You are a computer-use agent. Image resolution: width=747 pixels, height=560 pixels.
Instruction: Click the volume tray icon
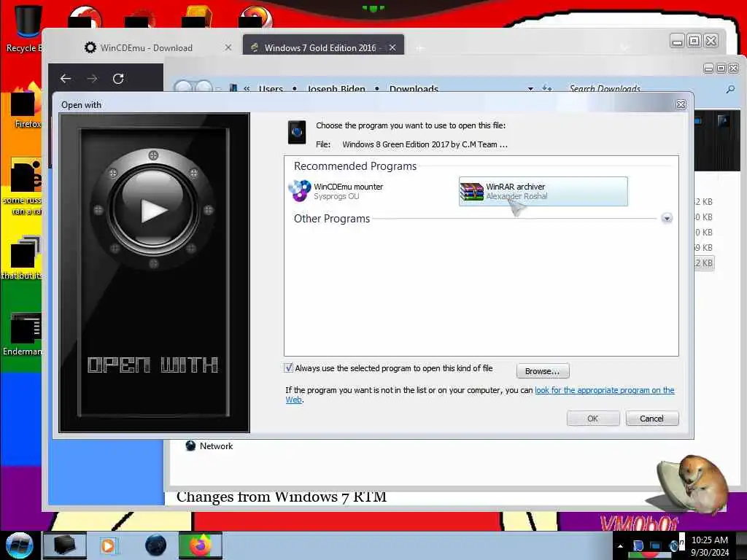click(x=673, y=545)
